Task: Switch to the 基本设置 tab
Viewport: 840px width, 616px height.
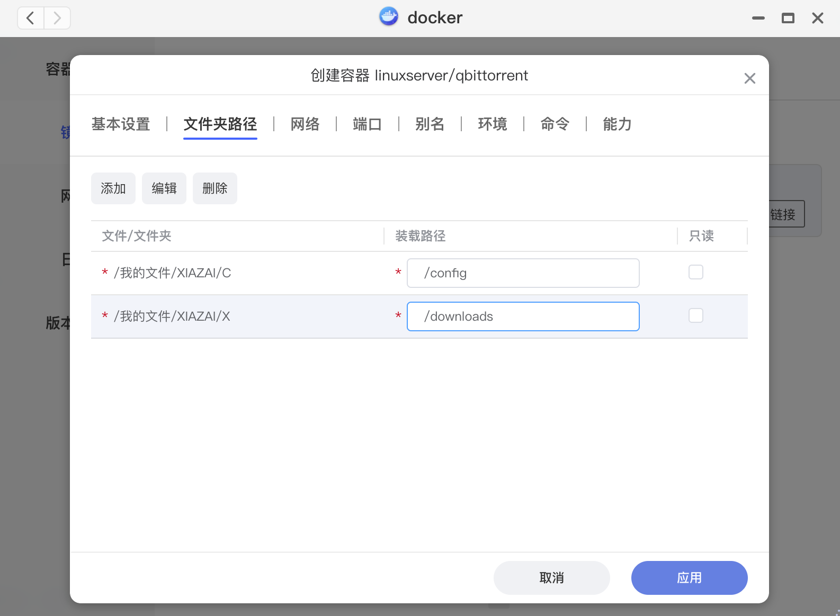Action: coord(121,124)
